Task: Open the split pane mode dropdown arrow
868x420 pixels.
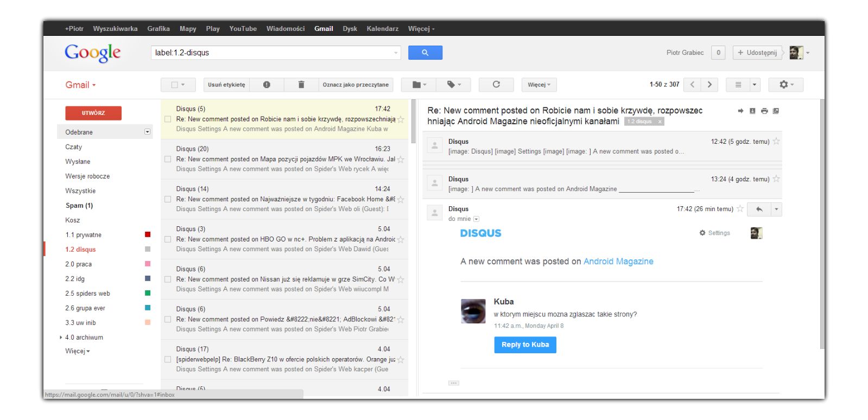Action: click(755, 85)
